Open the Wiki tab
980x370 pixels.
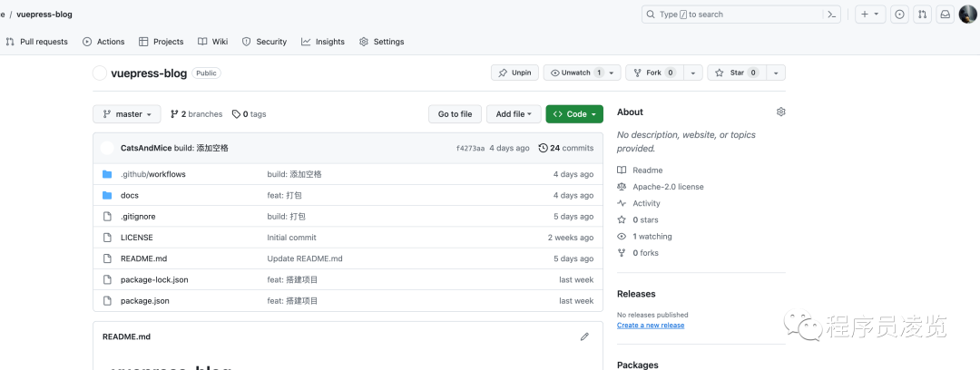[213, 42]
